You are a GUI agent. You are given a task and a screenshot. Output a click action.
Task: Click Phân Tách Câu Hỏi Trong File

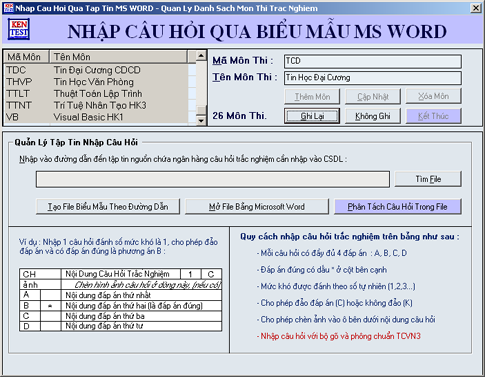pos(398,207)
